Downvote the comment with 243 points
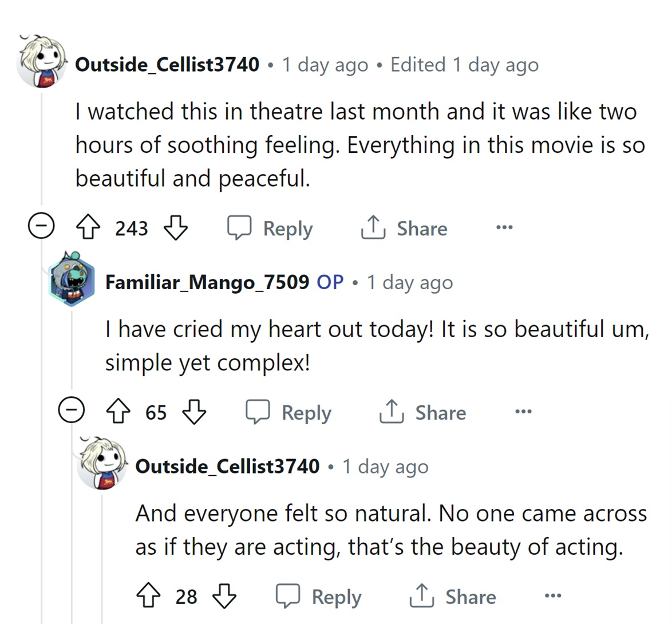The height and width of the screenshot is (624, 672). click(176, 228)
